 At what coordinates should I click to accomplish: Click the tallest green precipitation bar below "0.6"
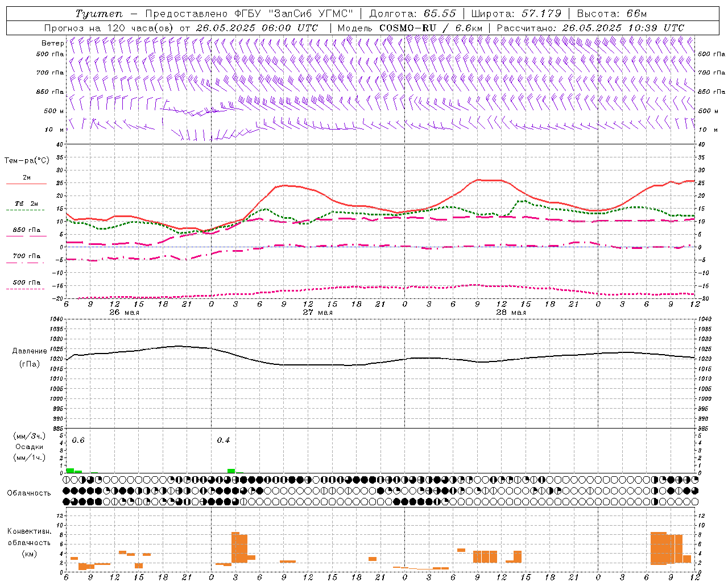tap(70, 471)
